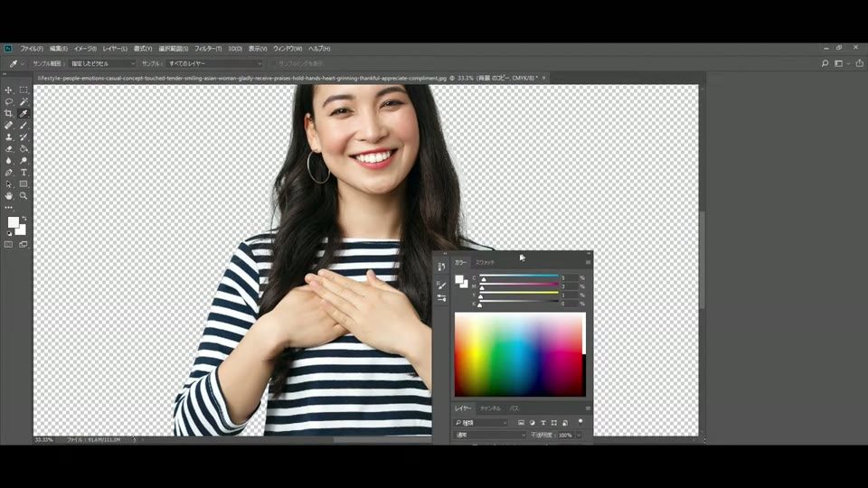Change screen mode at toolbox bottom

point(24,245)
